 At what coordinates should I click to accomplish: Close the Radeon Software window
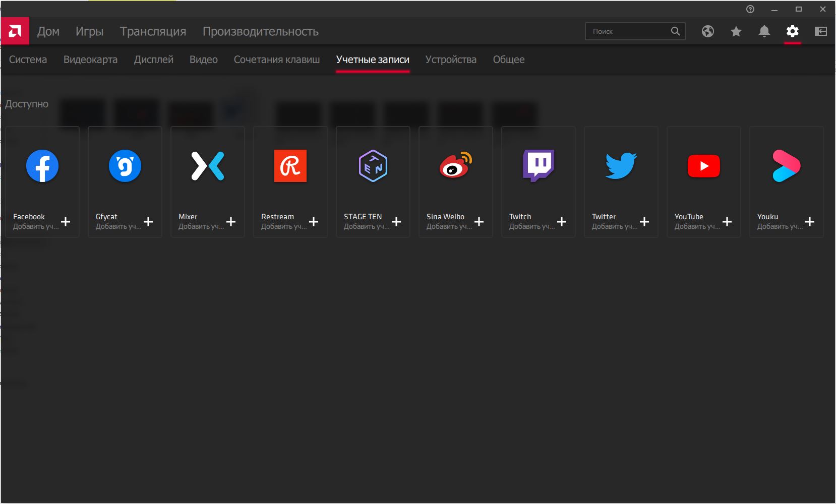(823, 9)
